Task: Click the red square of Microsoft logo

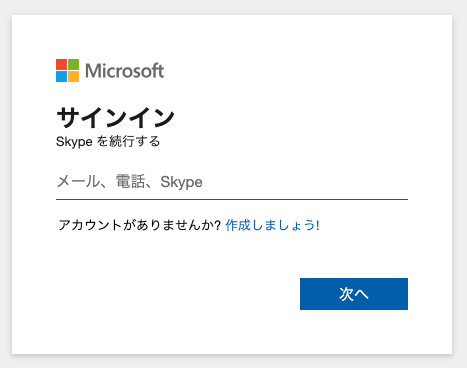Action: coord(61,64)
